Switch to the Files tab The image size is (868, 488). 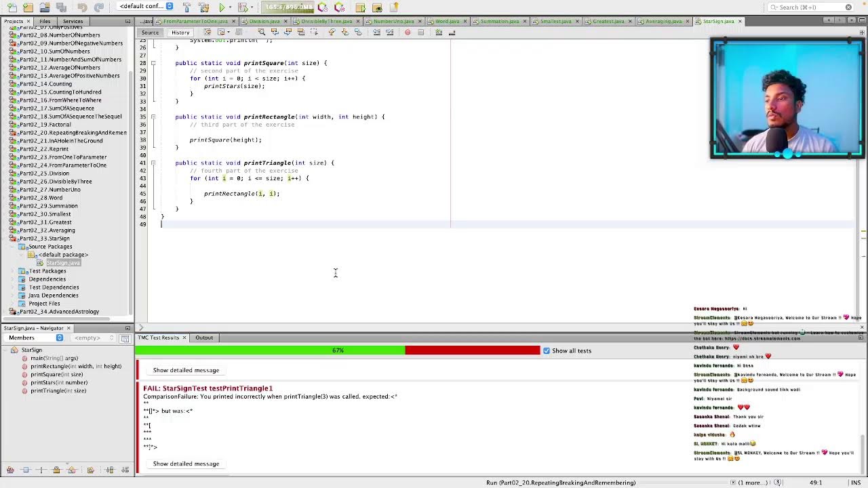(x=44, y=21)
